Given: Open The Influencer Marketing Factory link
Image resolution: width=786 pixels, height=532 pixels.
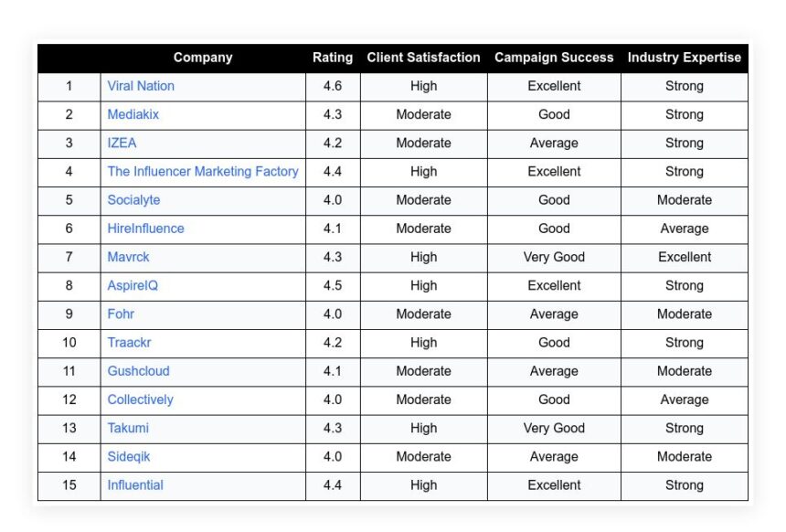Looking at the screenshot, I should [203, 172].
